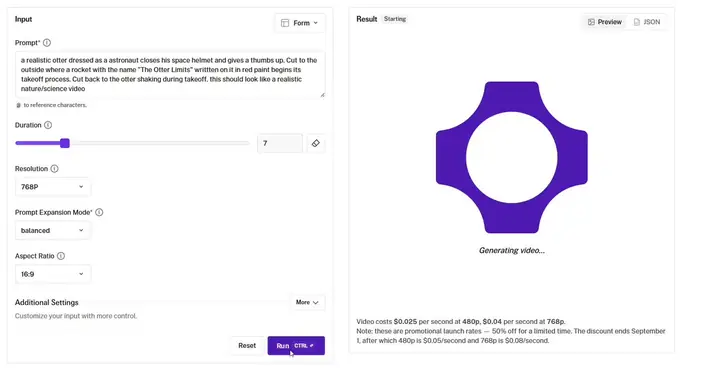The image size is (720, 368).
Task: Click the duration number field showing 7
Action: coord(280,143)
